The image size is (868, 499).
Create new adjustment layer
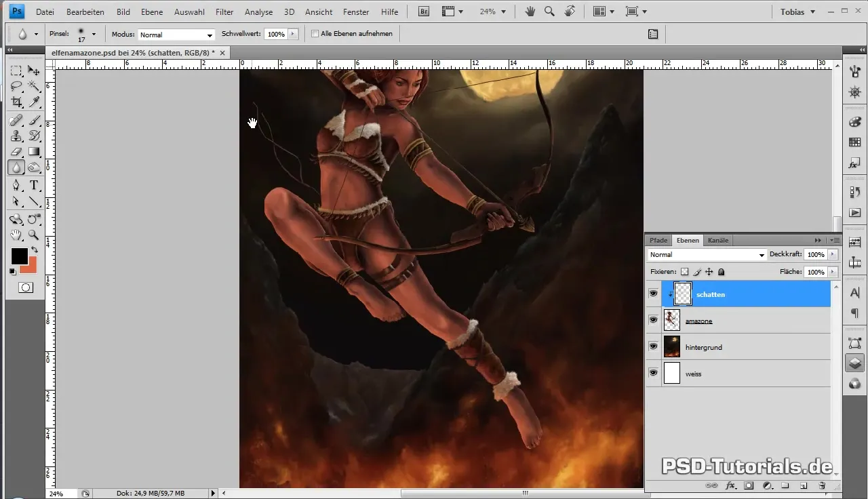[768, 485]
